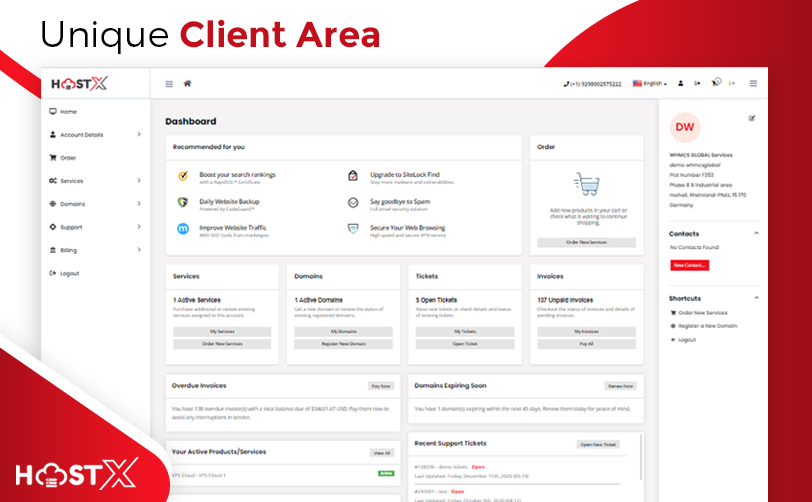Collapse the Shortcuts section chevron
The height and width of the screenshot is (502, 812).
coord(756,298)
